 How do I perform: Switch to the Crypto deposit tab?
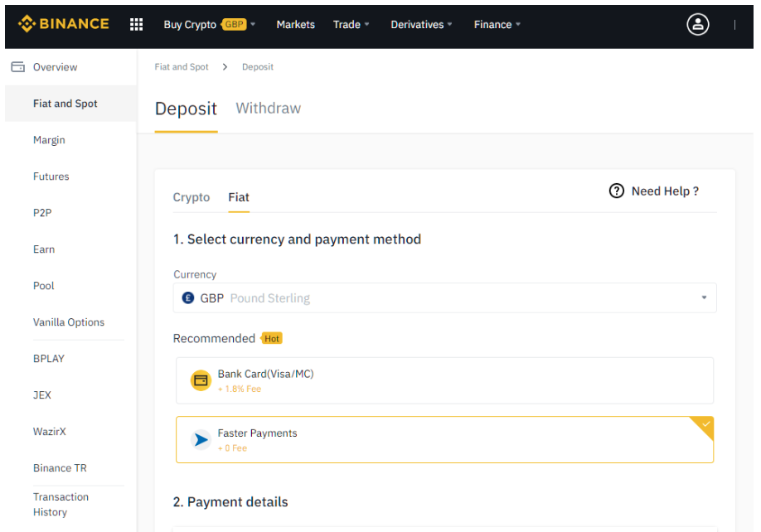[191, 197]
